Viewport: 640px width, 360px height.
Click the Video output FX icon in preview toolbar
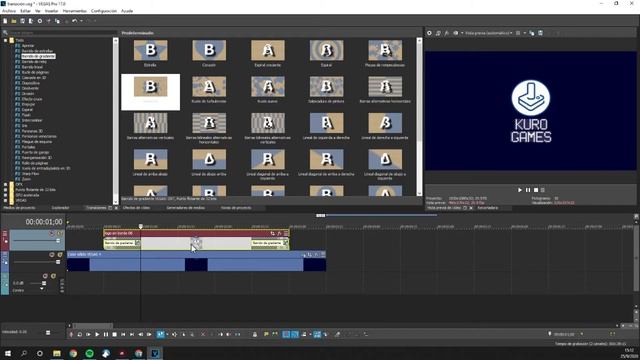pyautogui.click(x=447, y=33)
